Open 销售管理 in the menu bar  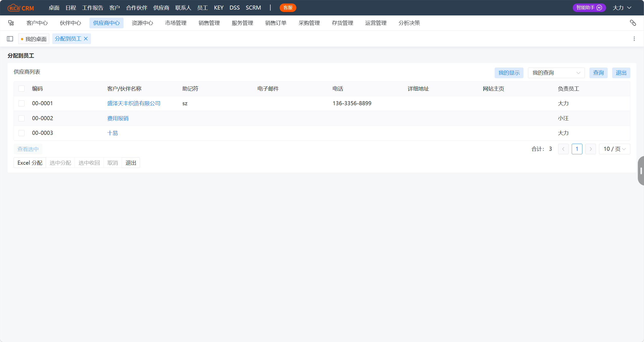pos(209,23)
